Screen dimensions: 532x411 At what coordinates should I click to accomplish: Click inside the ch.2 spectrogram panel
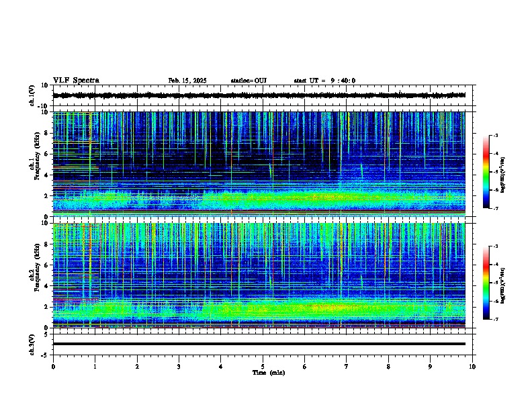[259, 275]
